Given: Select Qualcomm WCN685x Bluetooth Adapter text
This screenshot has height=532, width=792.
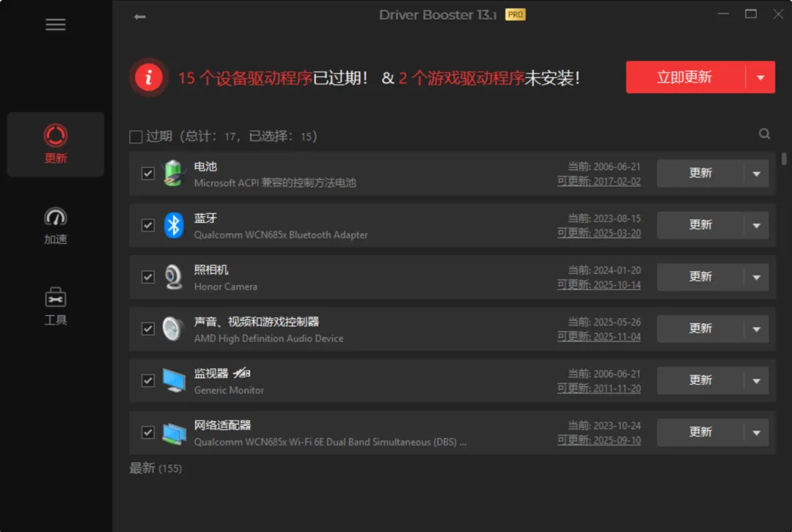Looking at the screenshot, I should [x=281, y=234].
